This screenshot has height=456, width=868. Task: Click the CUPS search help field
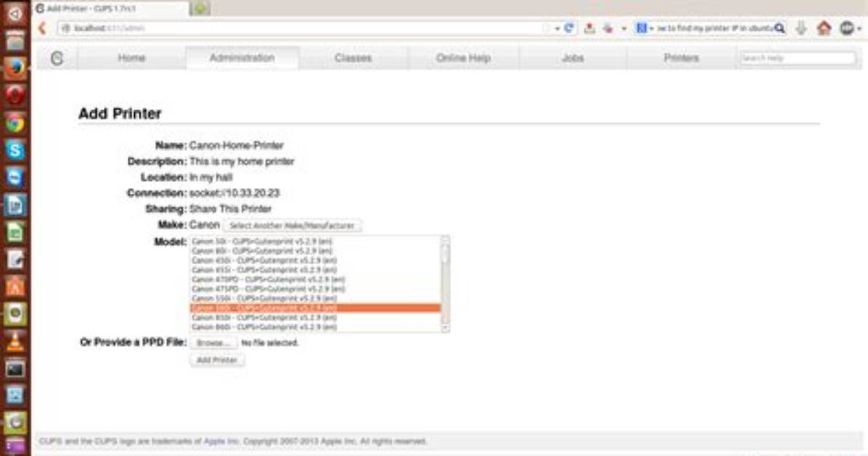pos(797,58)
